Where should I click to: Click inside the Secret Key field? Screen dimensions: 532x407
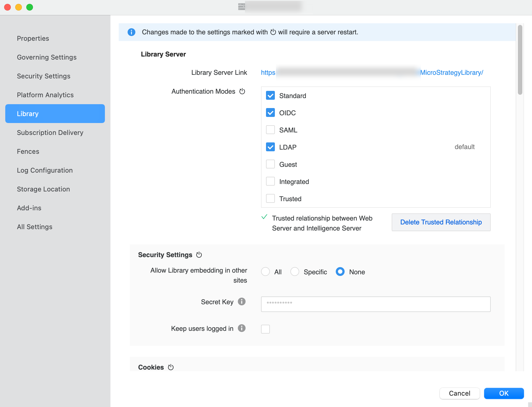coord(375,304)
